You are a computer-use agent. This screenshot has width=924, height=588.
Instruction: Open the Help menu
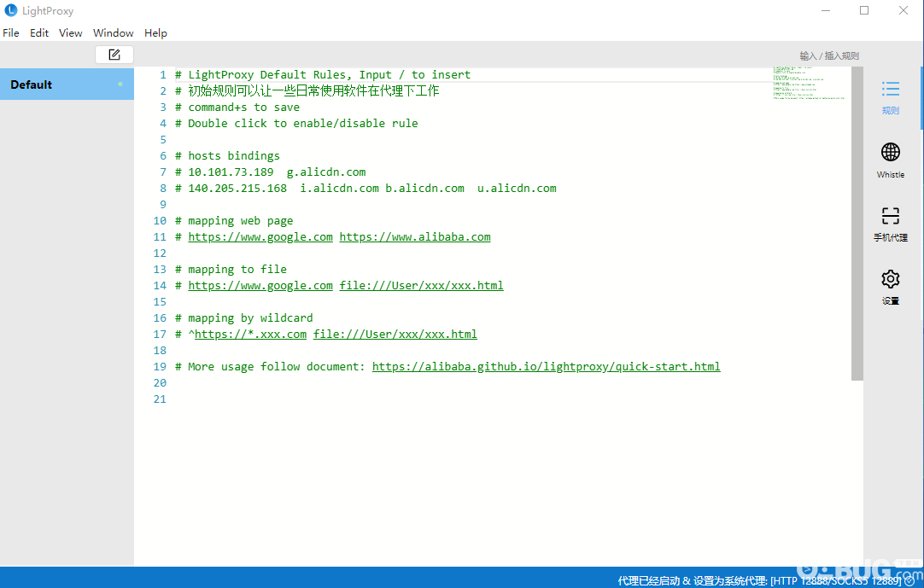point(155,33)
